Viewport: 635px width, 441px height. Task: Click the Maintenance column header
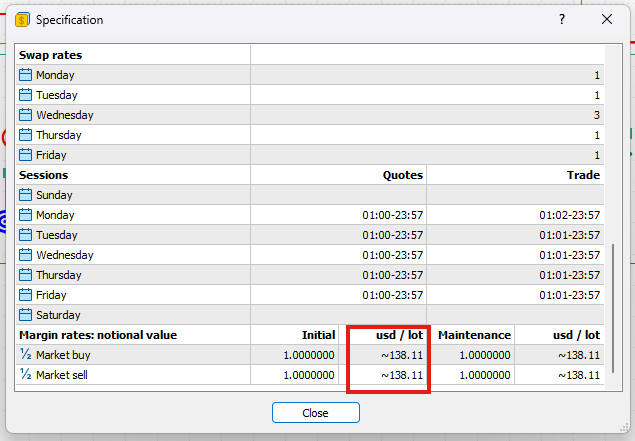tap(474, 335)
